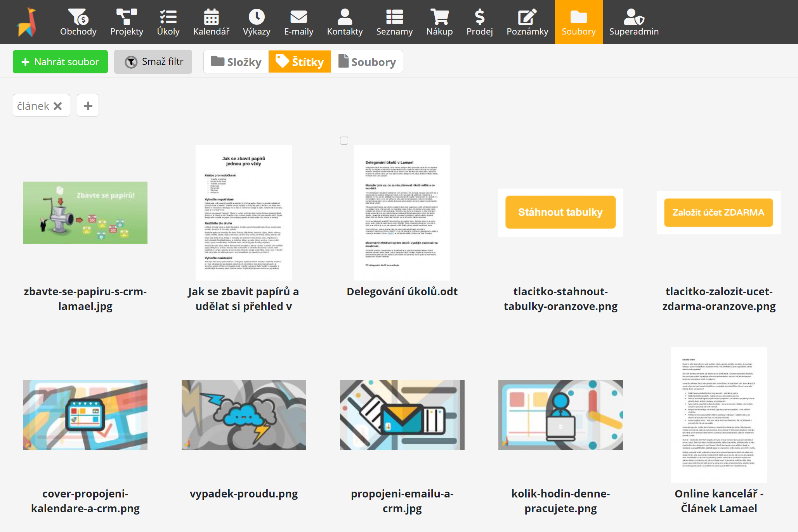Image resolution: width=798 pixels, height=532 pixels.
Task: Click the Nahrát soubor upload button
Action: [60, 62]
